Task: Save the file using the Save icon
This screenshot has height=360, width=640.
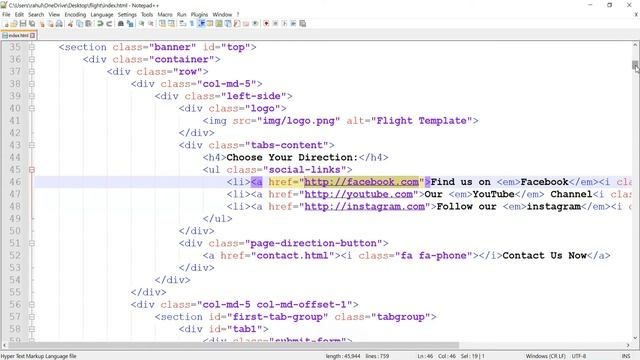Action: click(23, 24)
